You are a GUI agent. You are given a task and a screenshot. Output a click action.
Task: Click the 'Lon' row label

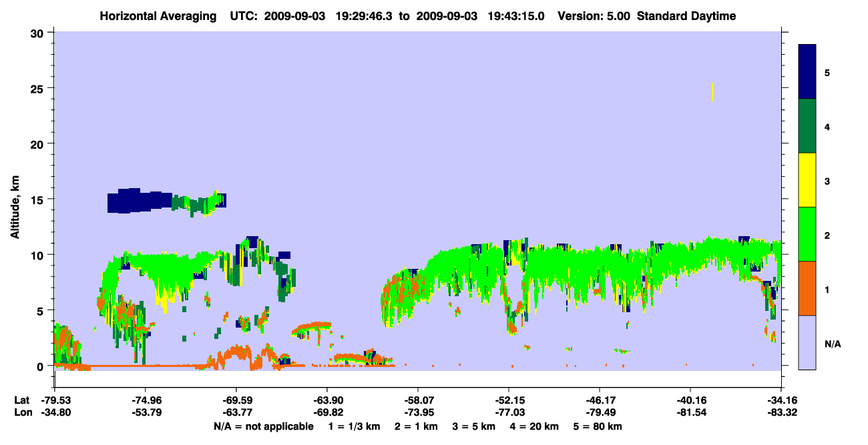(22, 413)
